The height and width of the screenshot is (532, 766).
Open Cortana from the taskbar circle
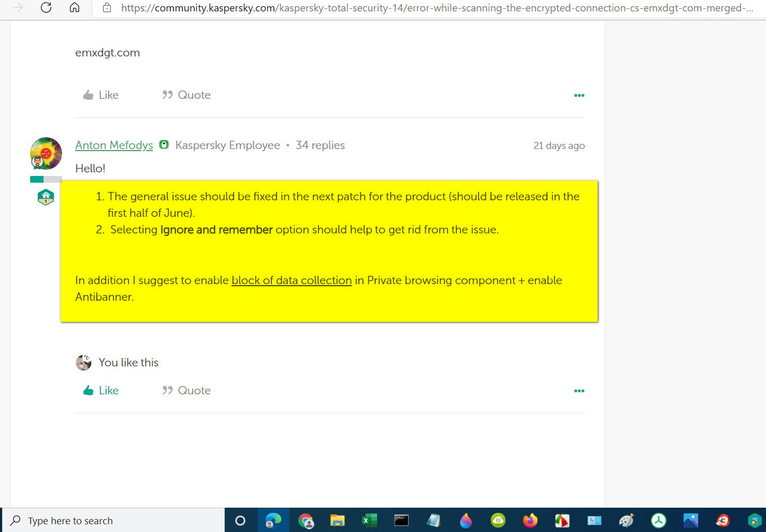coord(240,521)
